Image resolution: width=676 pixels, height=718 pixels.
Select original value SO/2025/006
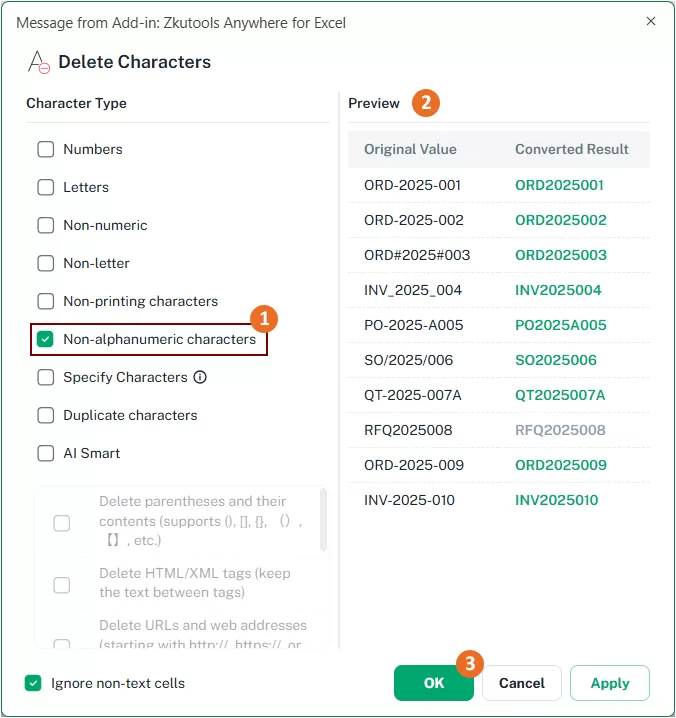tap(409, 360)
